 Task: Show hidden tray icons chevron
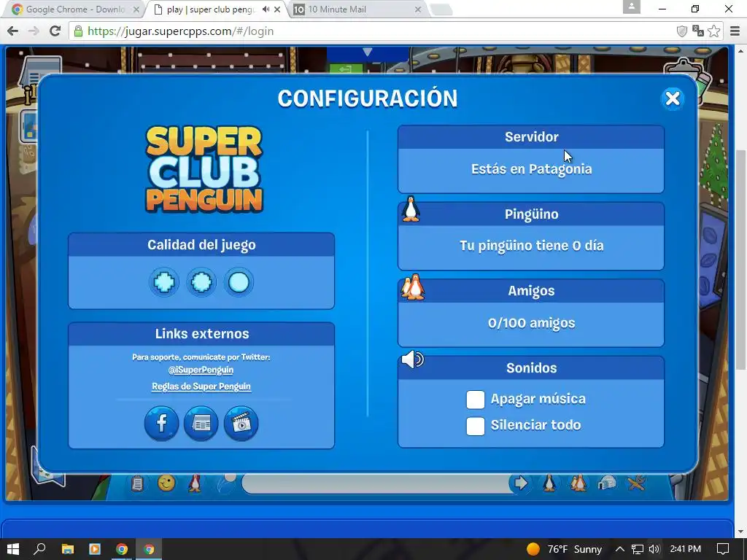[x=619, y=549]
